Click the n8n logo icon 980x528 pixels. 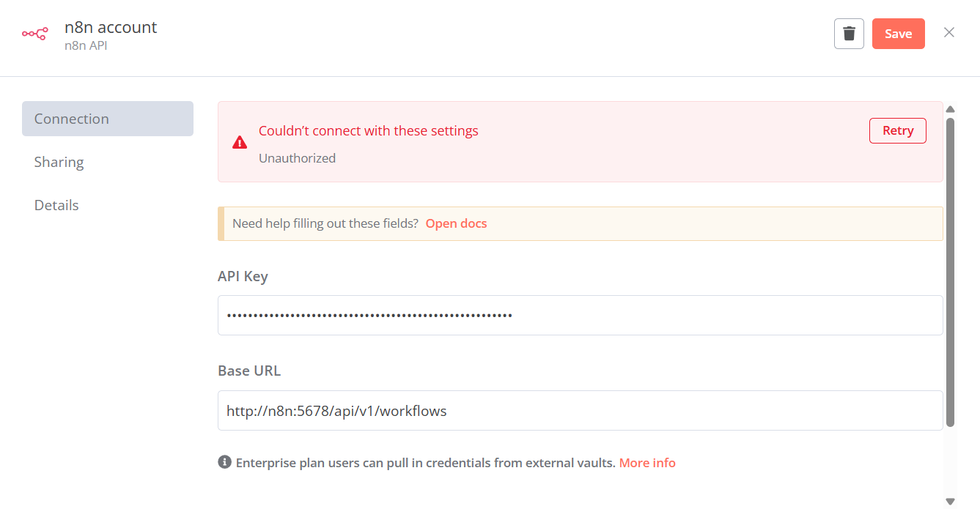[34, 34]
